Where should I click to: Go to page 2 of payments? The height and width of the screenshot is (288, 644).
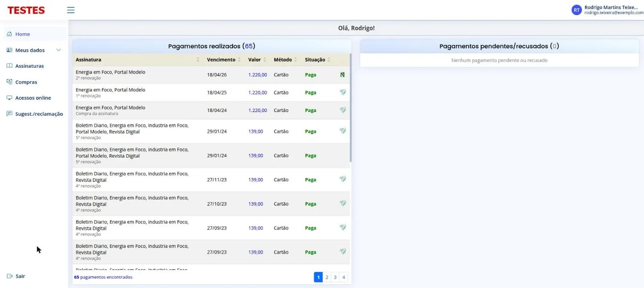coord(327,277)
